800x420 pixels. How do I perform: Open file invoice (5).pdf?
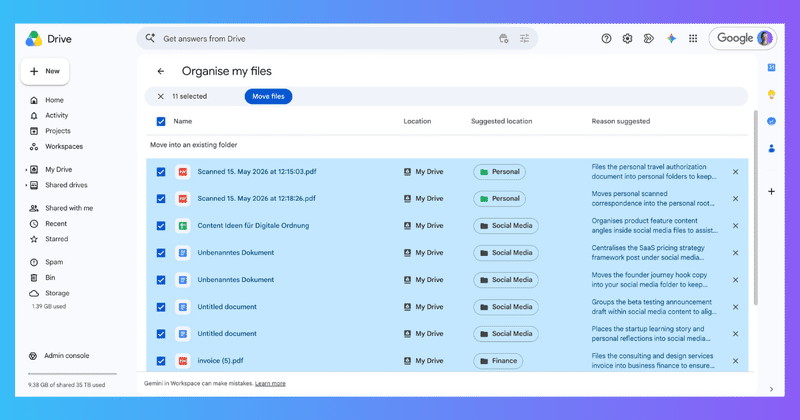220,361
